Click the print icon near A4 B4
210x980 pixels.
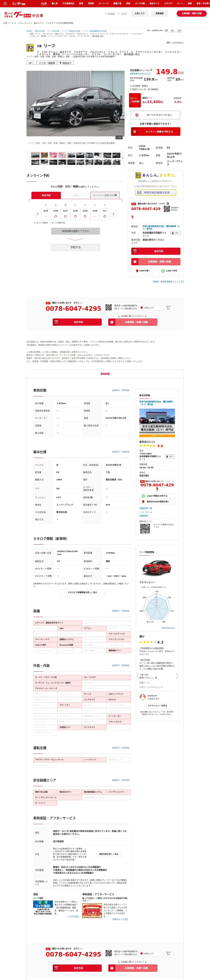(166, 31)
